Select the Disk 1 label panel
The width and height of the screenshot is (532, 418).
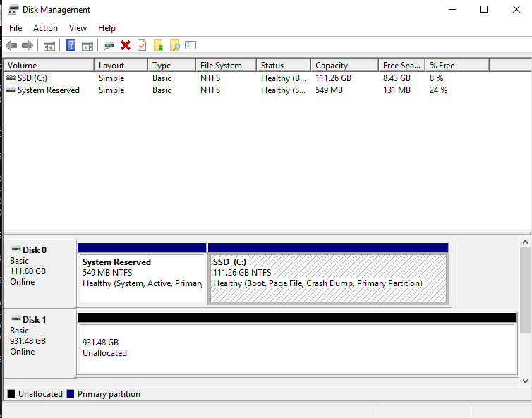40,343
